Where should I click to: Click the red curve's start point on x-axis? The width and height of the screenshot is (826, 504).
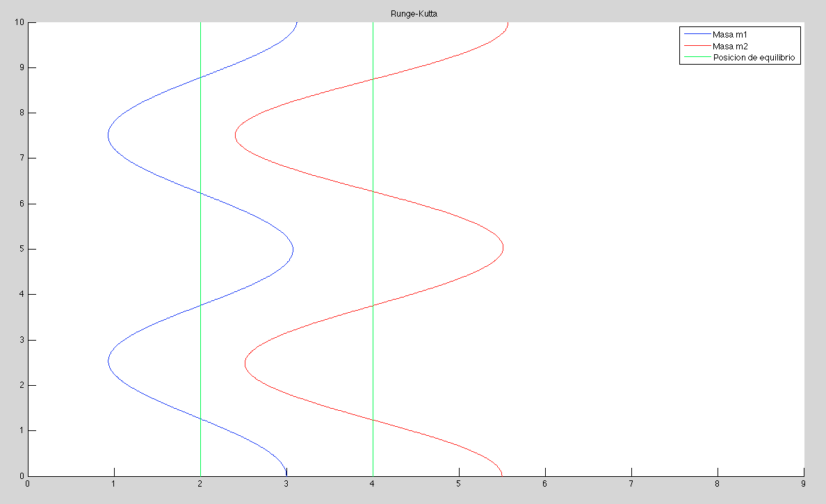pos(502,474)
